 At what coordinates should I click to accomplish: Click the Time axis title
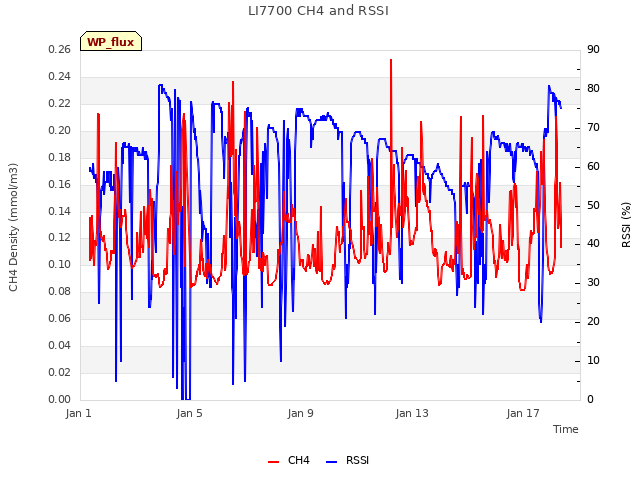click(565, 429)
